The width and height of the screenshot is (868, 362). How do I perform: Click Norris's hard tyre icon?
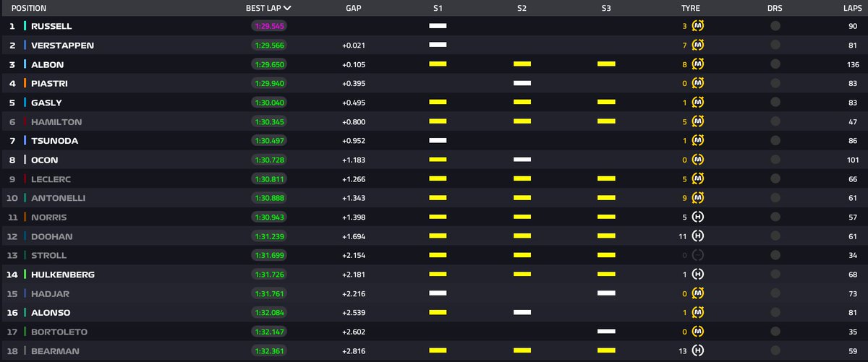coord(698,217)
